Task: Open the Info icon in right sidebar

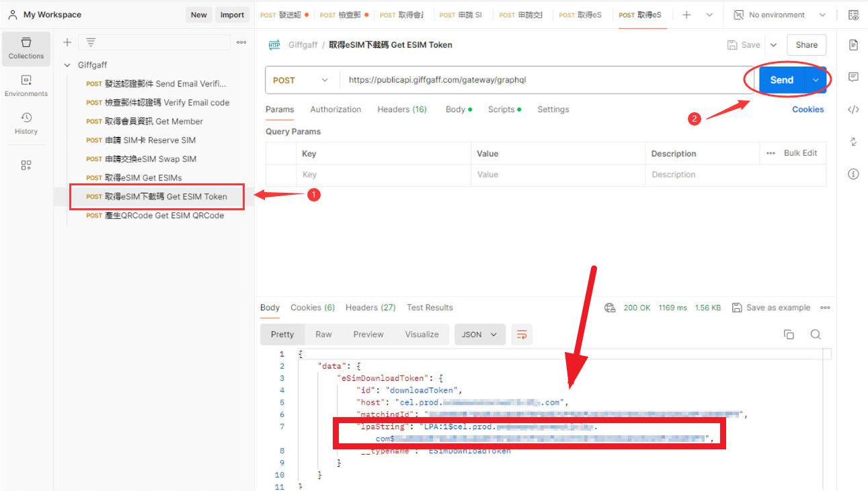Action: [853, 174]
